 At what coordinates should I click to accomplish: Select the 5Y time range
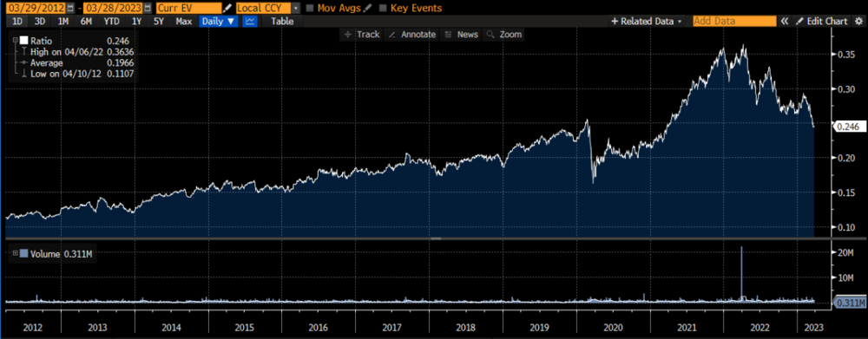coord(159,21)
